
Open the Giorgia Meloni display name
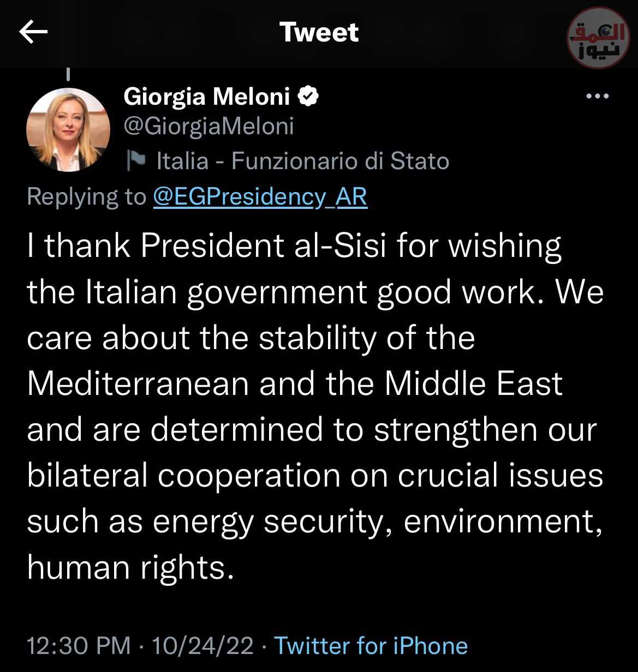pos(207,97)
